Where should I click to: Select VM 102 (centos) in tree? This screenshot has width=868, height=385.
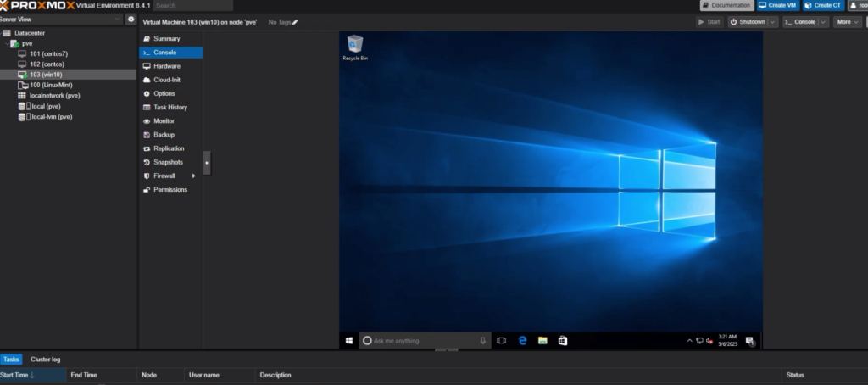[x=68, y=64]
